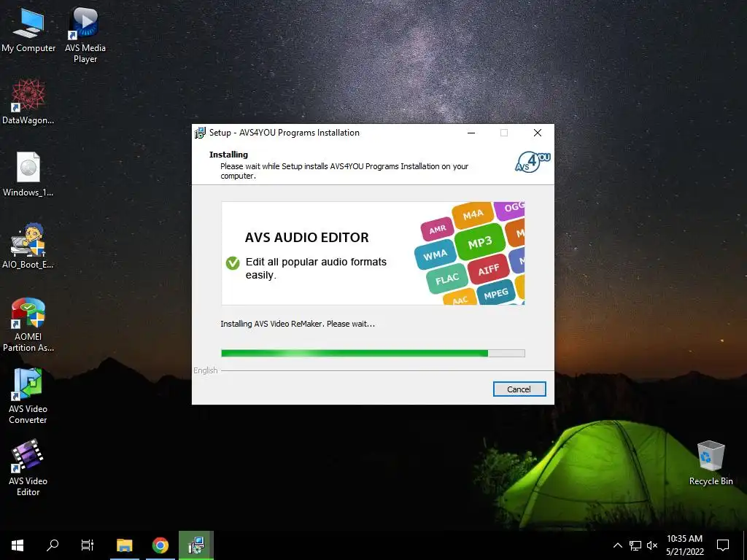Click 'Installing AVS Video ReMaker' status text
Screen dimensions: 747x560
click(298, 324)
